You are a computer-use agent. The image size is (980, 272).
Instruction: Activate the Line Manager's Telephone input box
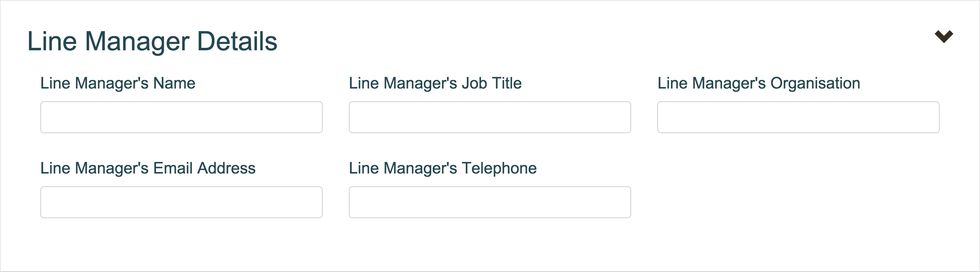coord(490,202)
